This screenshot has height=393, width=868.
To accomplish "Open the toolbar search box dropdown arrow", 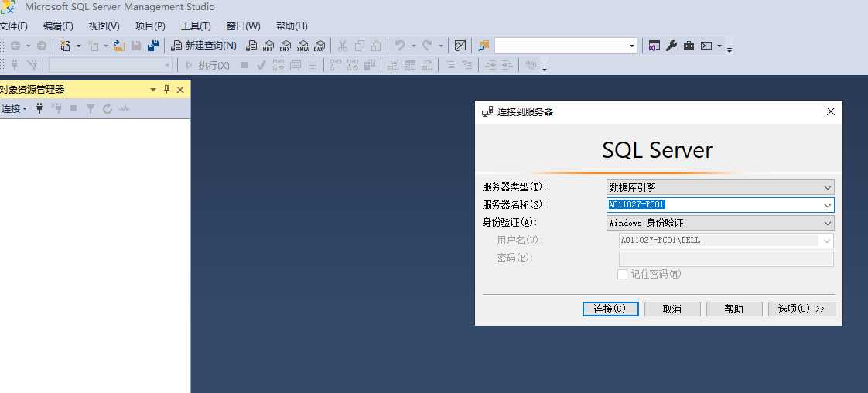I will (631, 46).
